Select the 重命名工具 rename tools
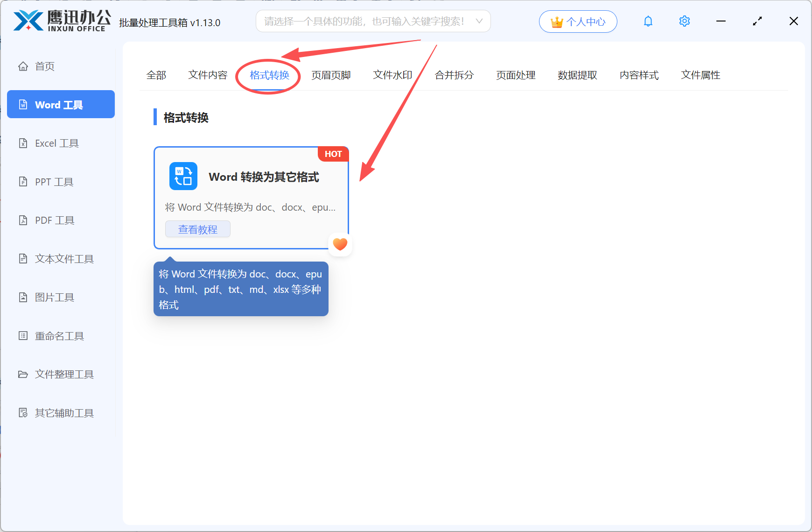The image size is (812, 532). coord(59,335)
